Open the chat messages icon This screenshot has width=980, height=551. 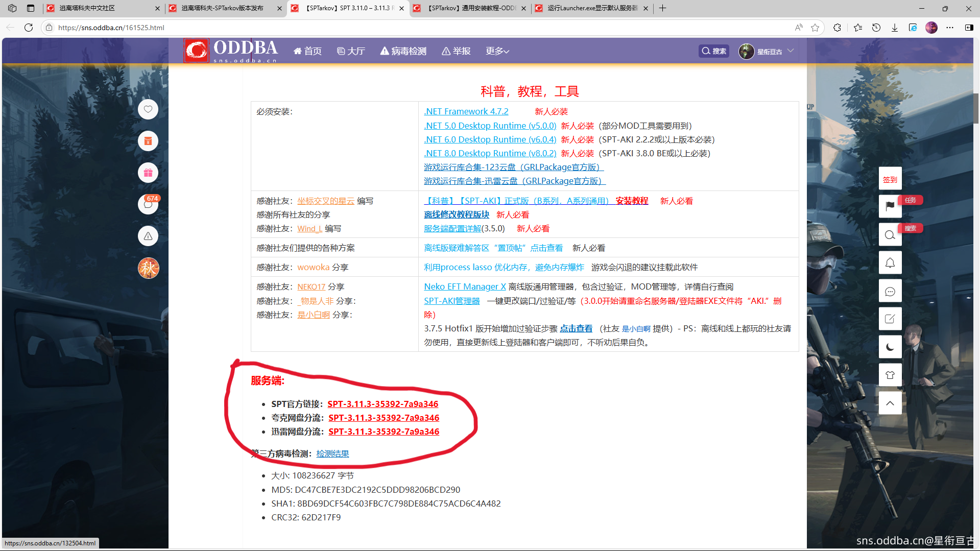tap(890, 291)
